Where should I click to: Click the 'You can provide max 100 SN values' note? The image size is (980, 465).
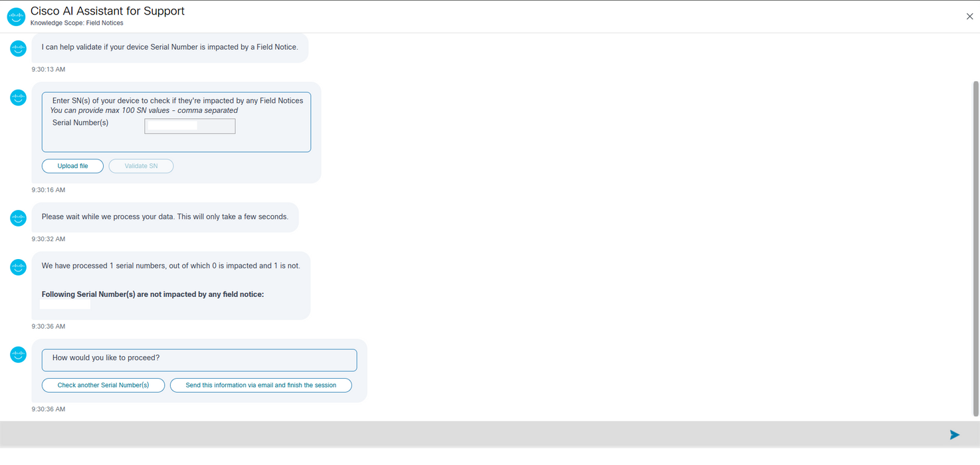(x=144, y=110)
